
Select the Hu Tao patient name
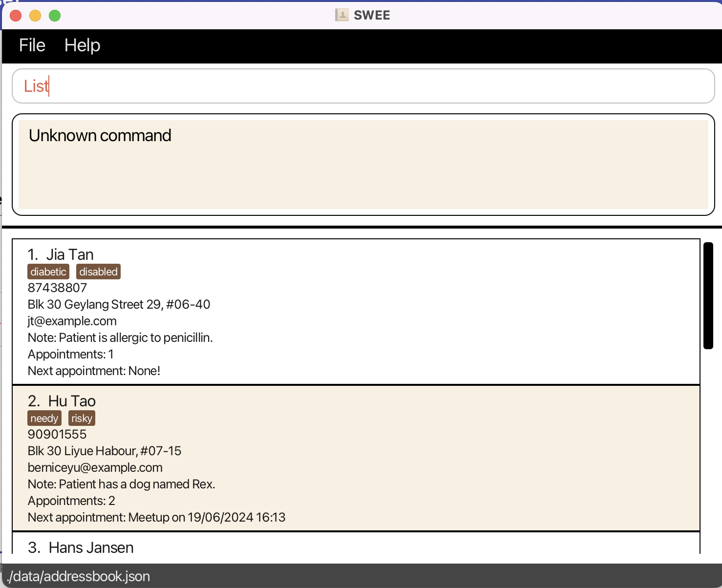(72, 401)
